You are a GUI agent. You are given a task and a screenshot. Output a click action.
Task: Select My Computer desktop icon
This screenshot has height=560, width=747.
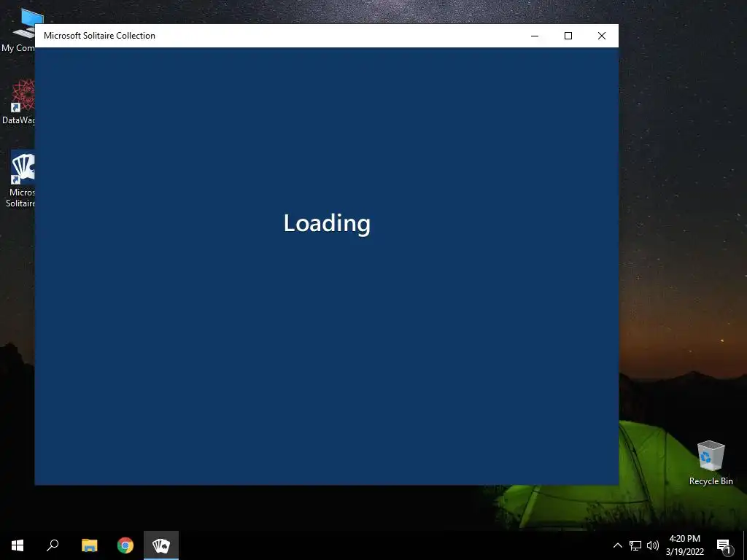coord(18,31)
